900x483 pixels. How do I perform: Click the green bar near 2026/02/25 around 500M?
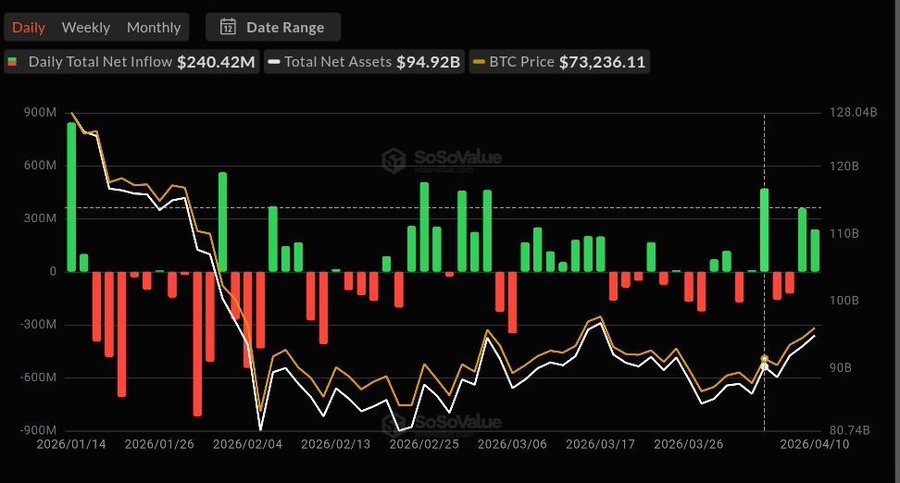424,227
